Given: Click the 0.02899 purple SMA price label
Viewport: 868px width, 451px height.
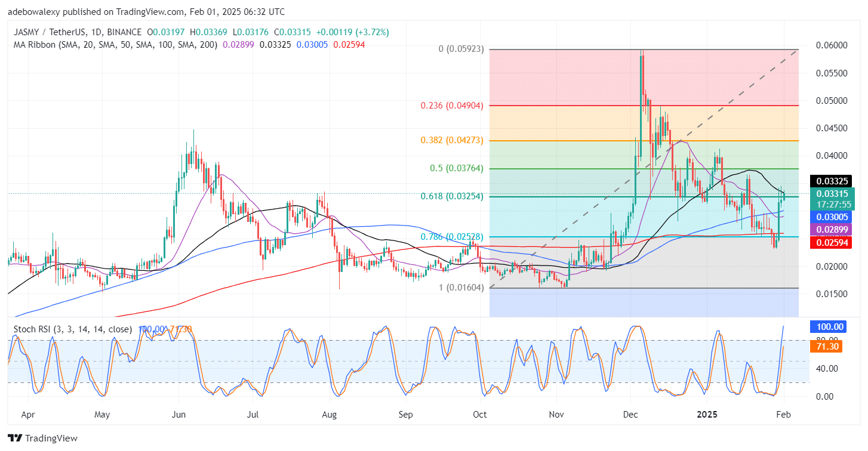Looking at the screenshot, I should [830, 230].
